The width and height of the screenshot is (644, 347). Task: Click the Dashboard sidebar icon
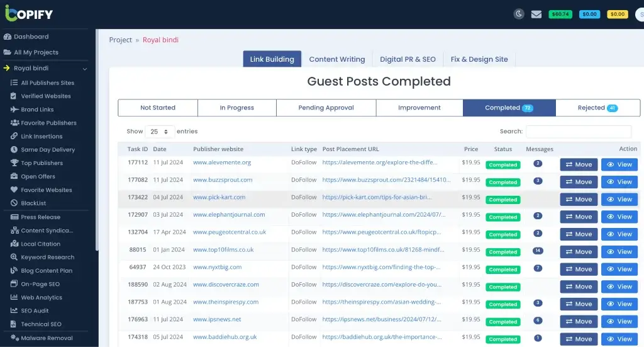tap(8, 37)
